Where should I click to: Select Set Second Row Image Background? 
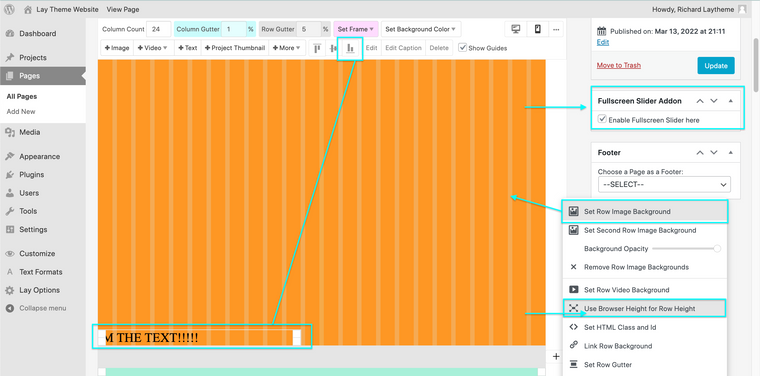tap(645, 230)
